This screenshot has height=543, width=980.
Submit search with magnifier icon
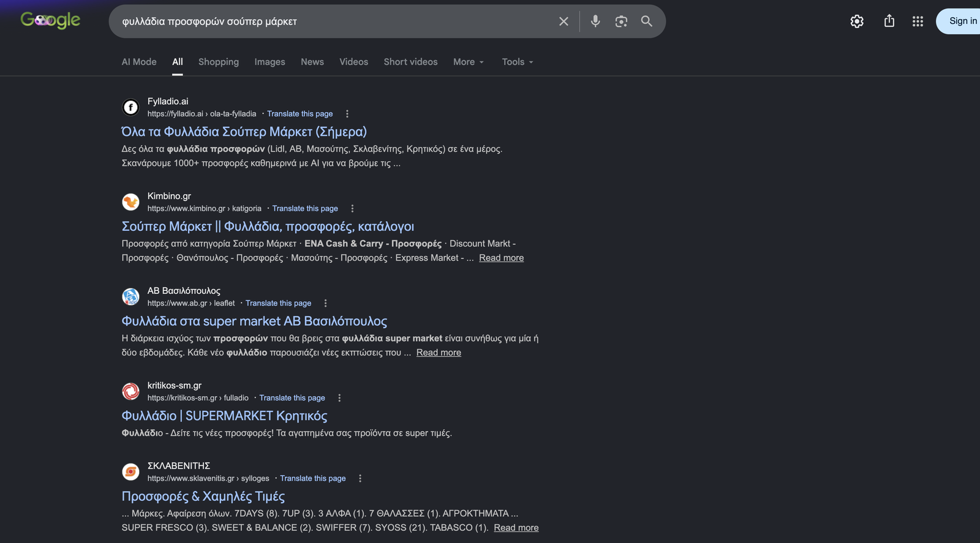647,21
